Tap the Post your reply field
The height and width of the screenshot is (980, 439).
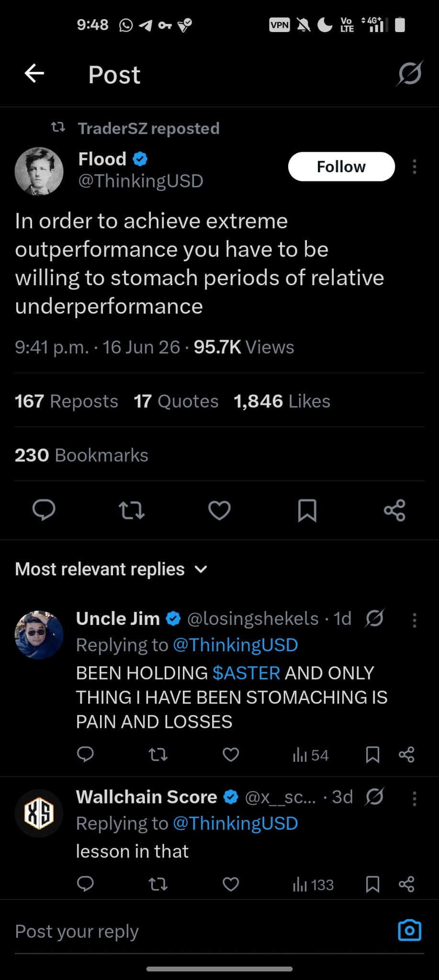201,931
